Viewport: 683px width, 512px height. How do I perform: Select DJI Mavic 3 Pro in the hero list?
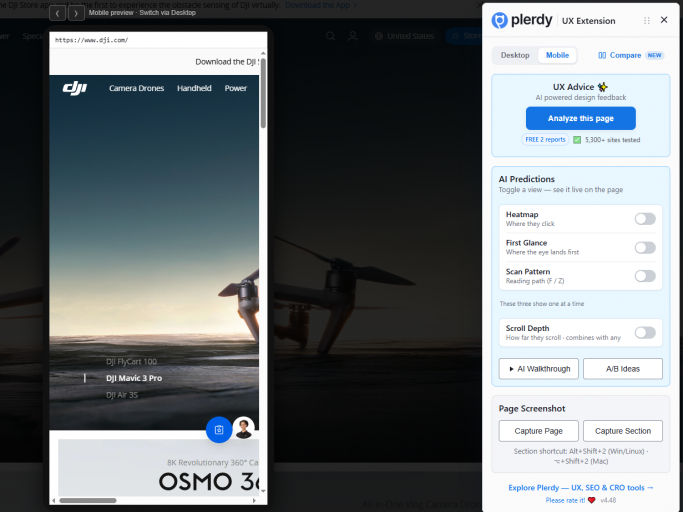click(x=134, y=378)
